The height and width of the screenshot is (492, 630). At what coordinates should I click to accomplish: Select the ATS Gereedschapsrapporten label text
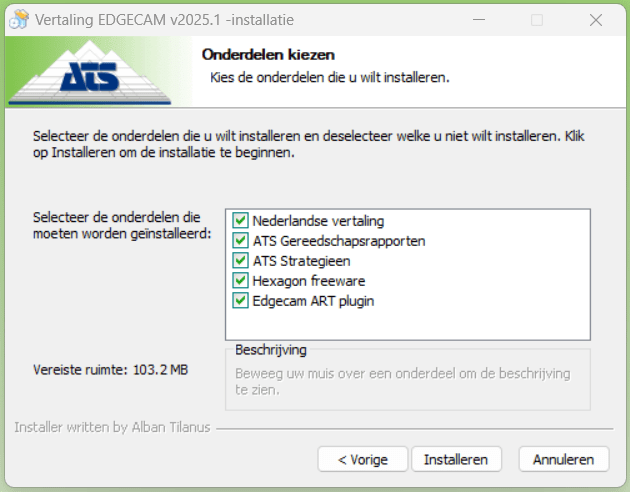pos(339,241)
